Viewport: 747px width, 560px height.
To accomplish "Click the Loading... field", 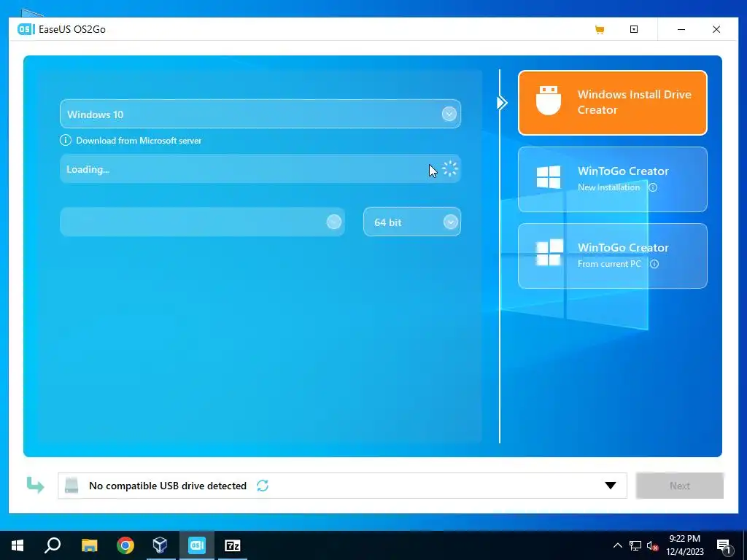I will [x=260, y=168].
